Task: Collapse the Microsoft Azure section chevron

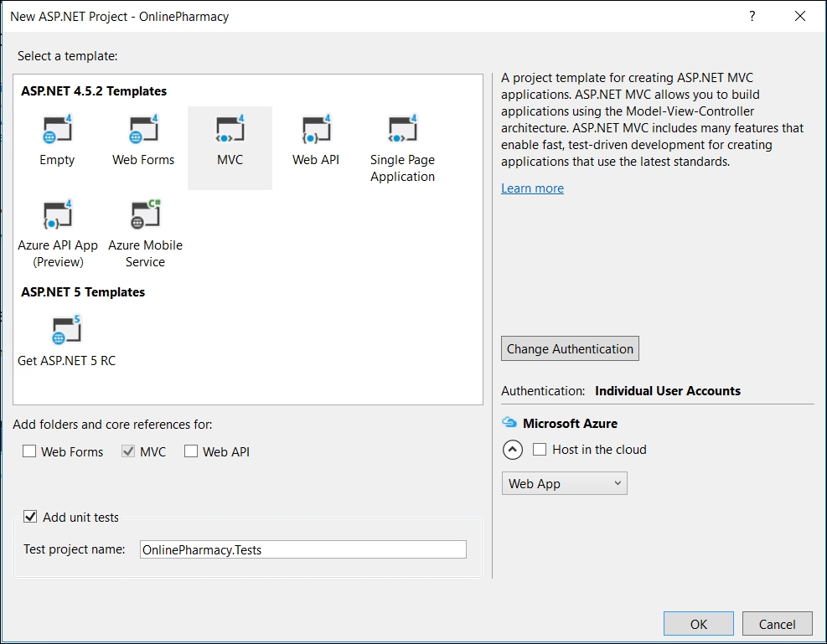Action: [513, 450]
